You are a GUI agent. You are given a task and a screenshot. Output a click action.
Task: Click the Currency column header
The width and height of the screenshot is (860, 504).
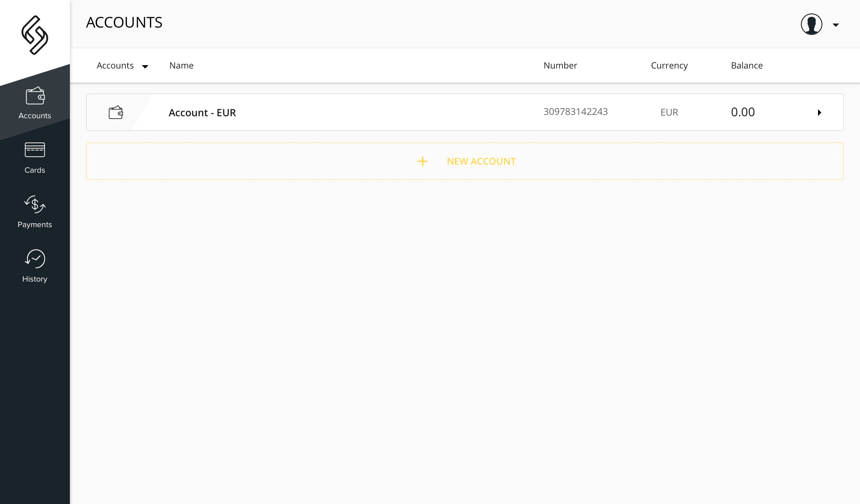point(670,66)
